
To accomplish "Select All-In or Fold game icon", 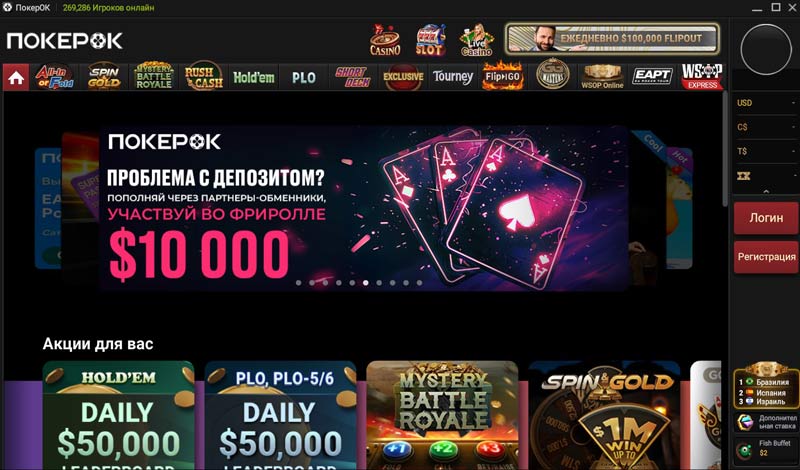I will (x=54, y=77).
